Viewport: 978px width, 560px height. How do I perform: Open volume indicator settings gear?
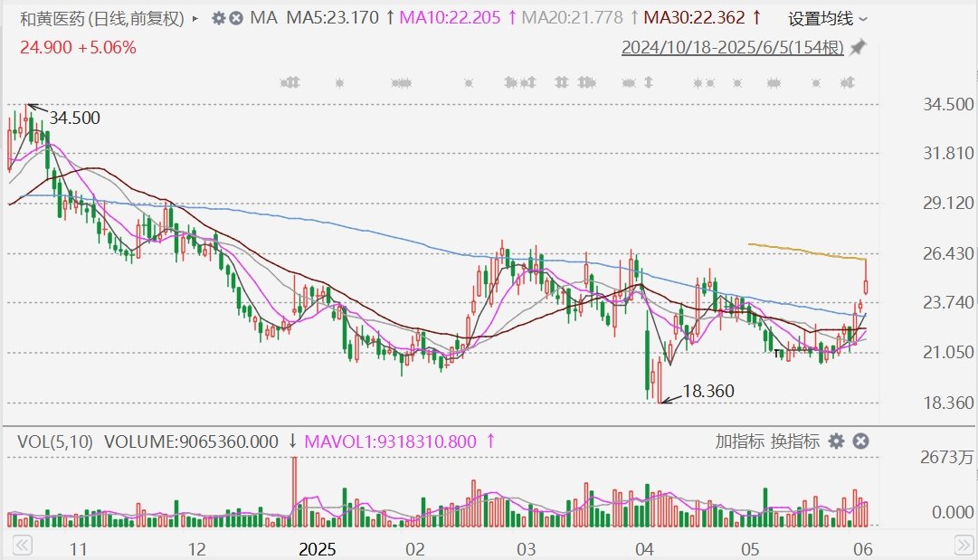[837, 441]
